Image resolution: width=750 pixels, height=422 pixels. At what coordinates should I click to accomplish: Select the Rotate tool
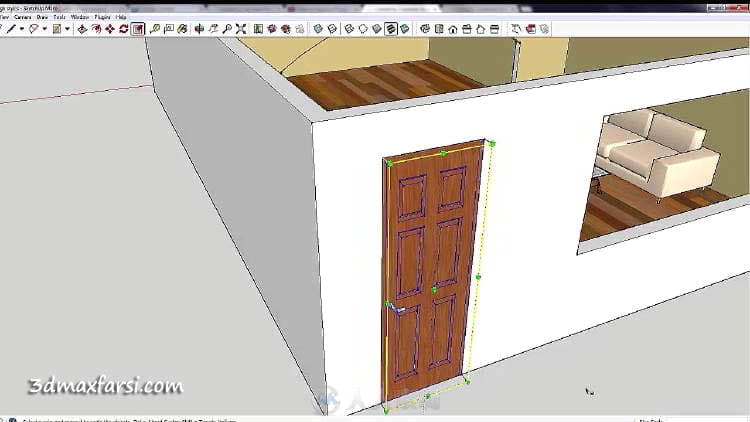click(x=124, y=29)
